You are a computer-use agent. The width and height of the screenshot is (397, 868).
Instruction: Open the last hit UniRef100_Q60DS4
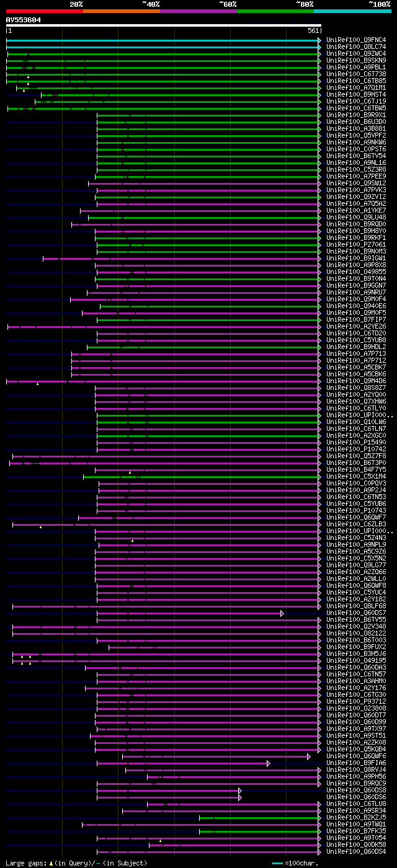[x=356, y=852]
